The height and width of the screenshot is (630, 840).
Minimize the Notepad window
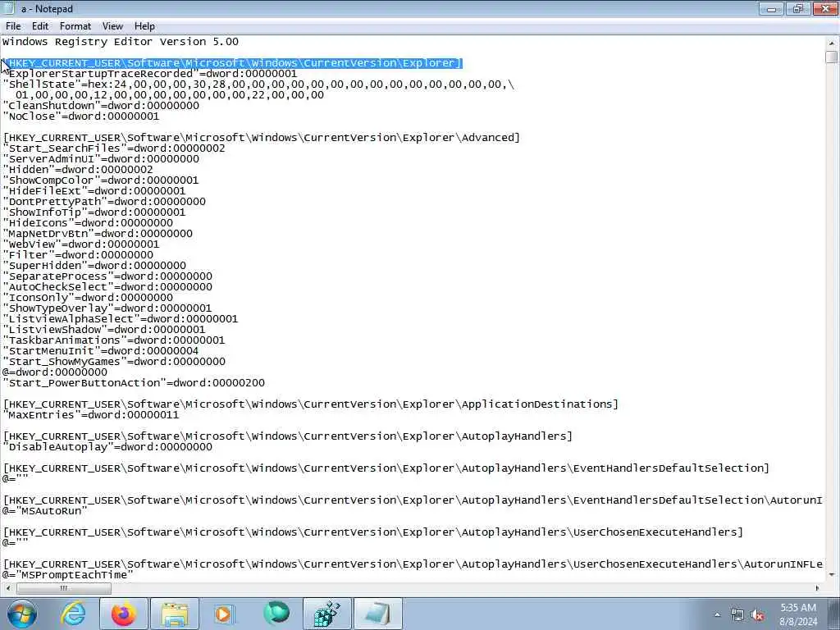pos(771,8)
